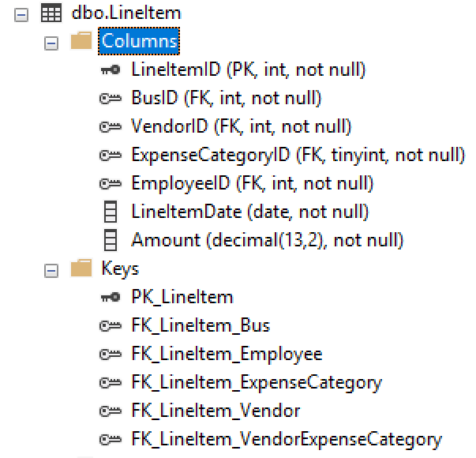Select the ExpenseCategoryID column

[298, 155]
